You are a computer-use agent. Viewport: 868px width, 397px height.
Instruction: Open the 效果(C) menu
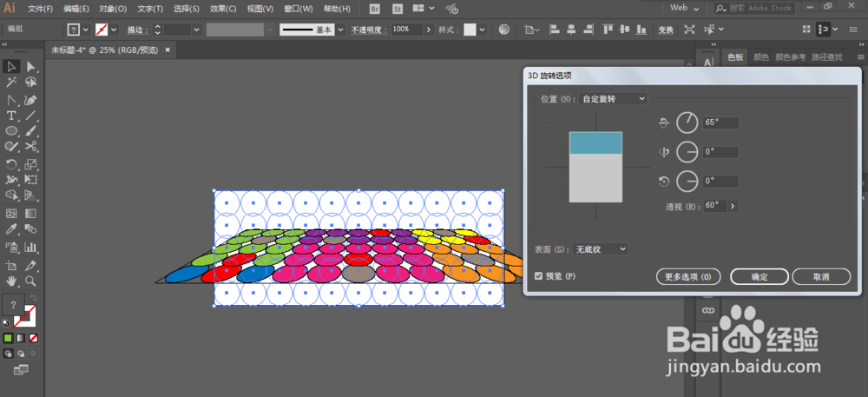223,9
